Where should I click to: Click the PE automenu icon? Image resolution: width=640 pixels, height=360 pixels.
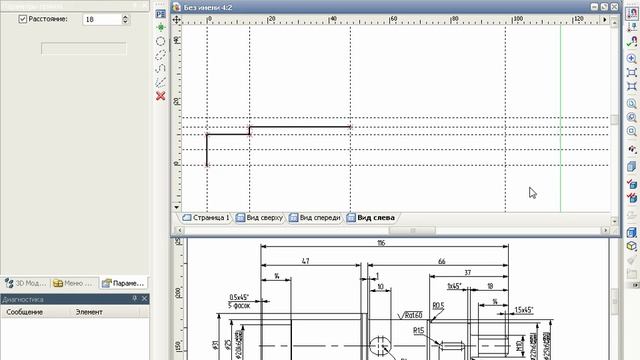coord(160,14)
